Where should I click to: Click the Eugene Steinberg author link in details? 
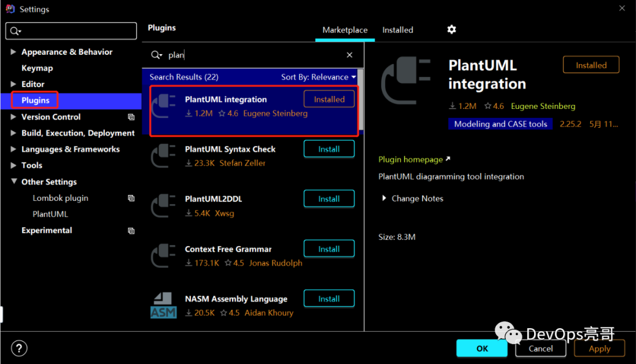click(543, 106)
